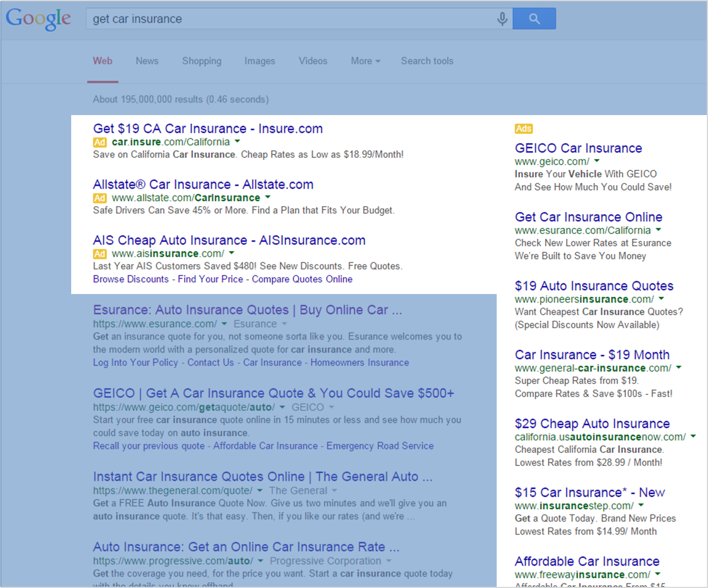Click the Ad badge beside www.allstate.com

click(100, 198)
